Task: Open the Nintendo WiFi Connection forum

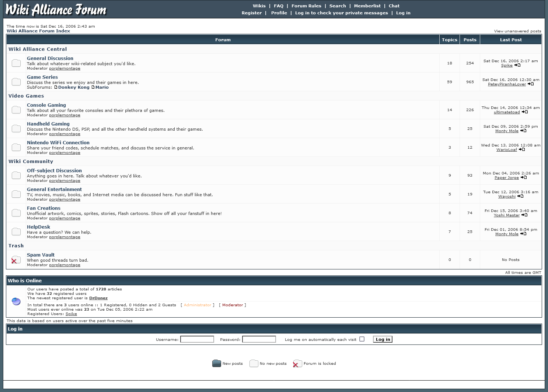Action: (x=58, y=142)
